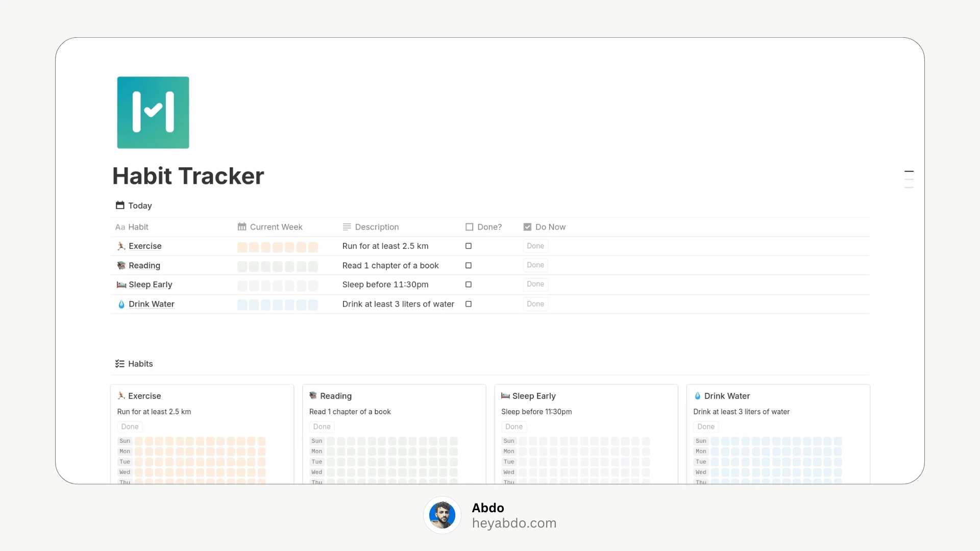Click the Done button in Sleep Early row

pos(535,284)
